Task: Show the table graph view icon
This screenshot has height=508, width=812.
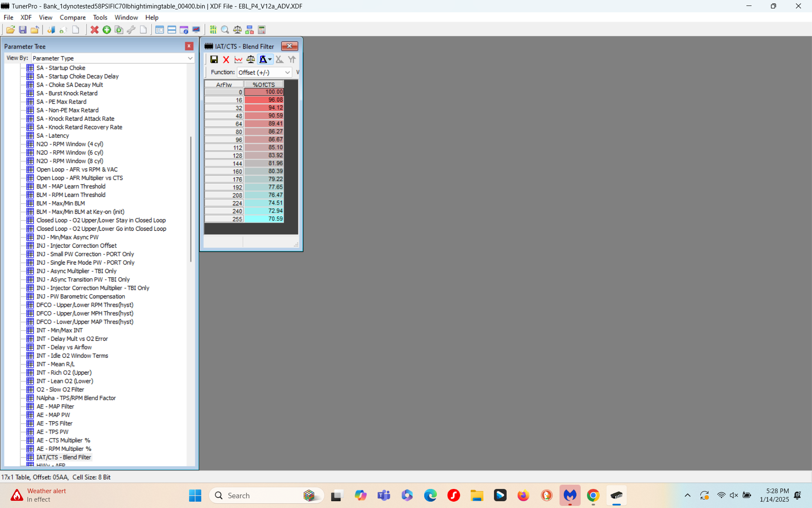Action: (x=239, y=60)
